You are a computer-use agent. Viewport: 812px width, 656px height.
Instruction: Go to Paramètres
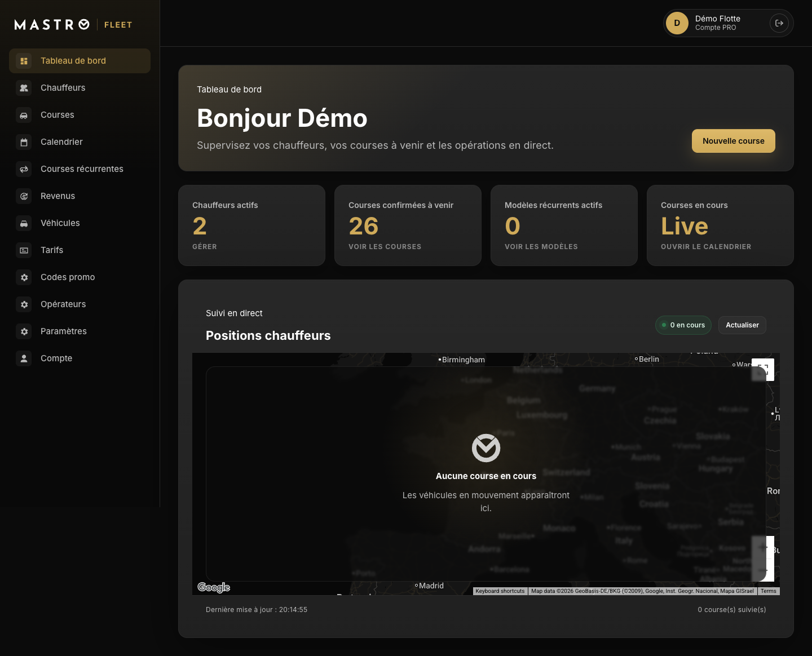coord(80,331)
